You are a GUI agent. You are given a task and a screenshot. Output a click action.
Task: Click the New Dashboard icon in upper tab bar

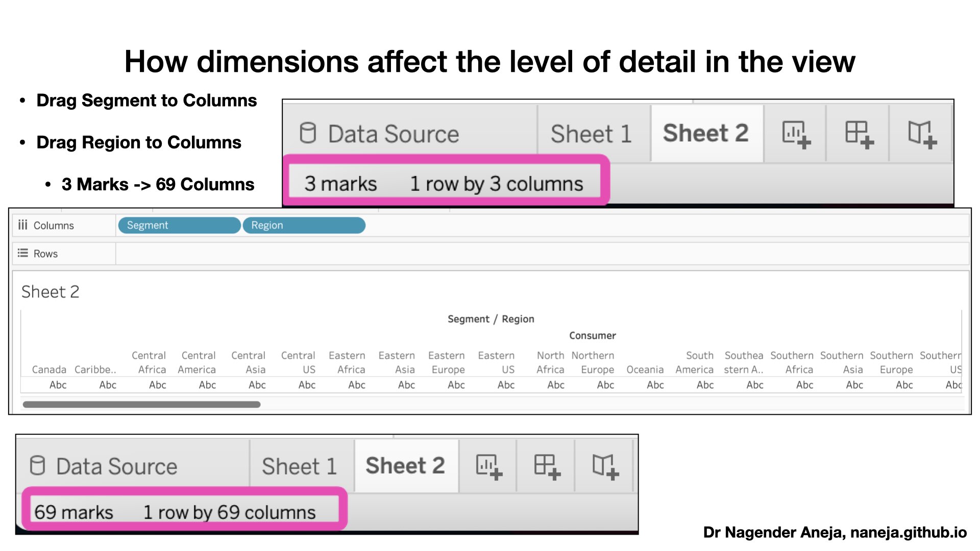click(x=859, y=135)
